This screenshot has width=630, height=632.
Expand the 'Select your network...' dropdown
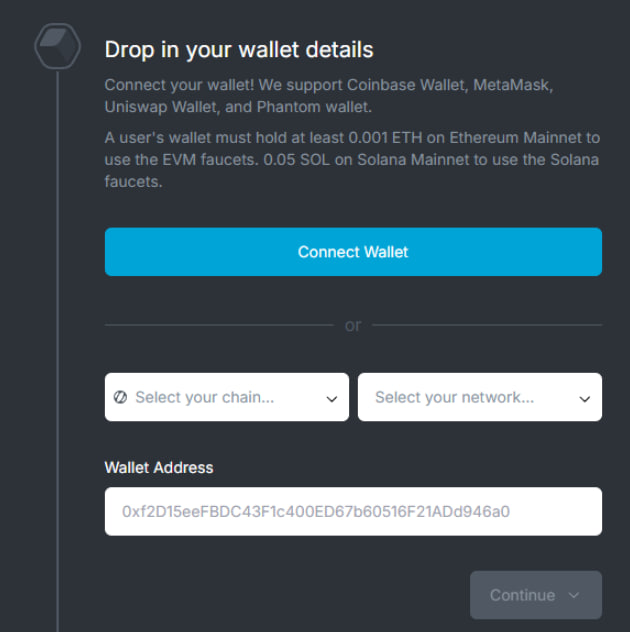[480, 397]
